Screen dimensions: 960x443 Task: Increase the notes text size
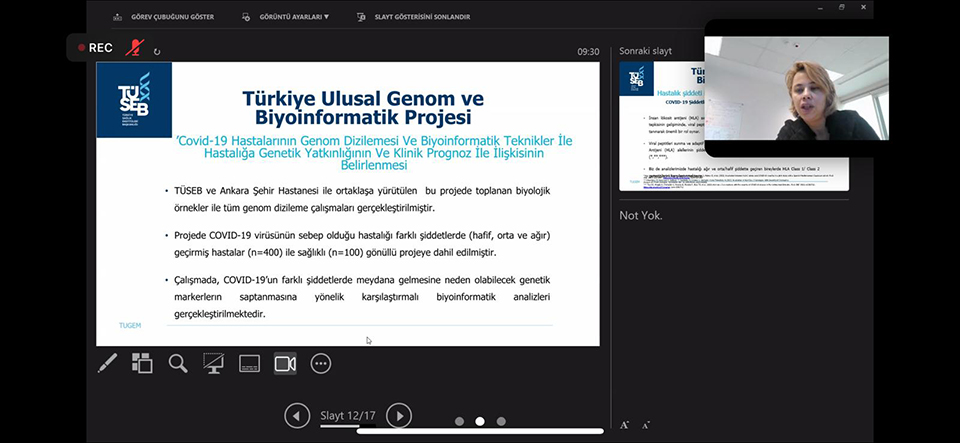[625, 425]
